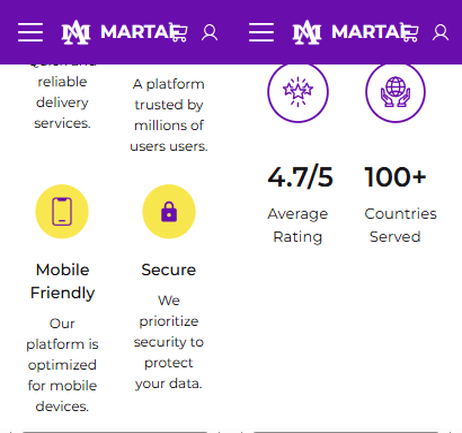Click the yellow padlock icon
The height and width of the screenshot is (433, 462).
tap(169, 212)
